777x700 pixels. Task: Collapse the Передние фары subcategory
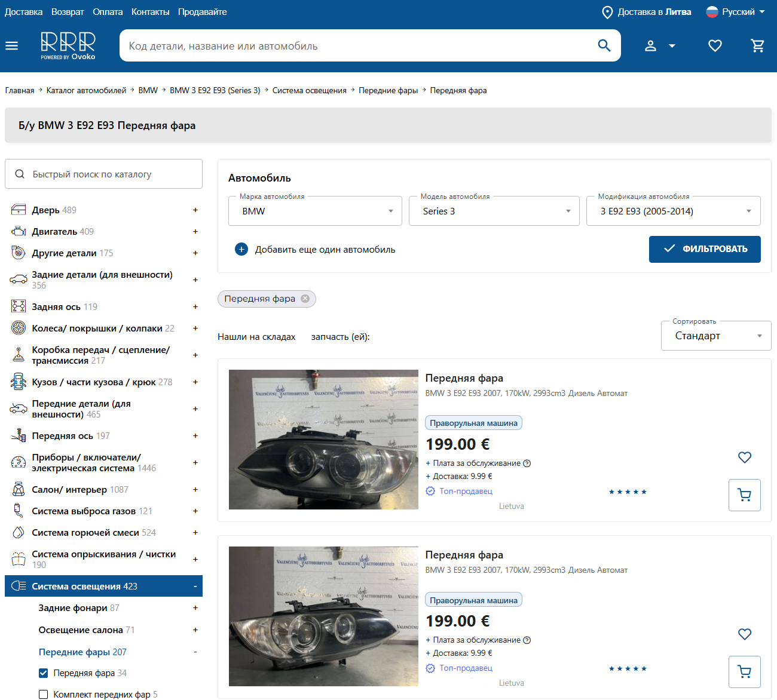pyautogui.click(x=195, y=652)
